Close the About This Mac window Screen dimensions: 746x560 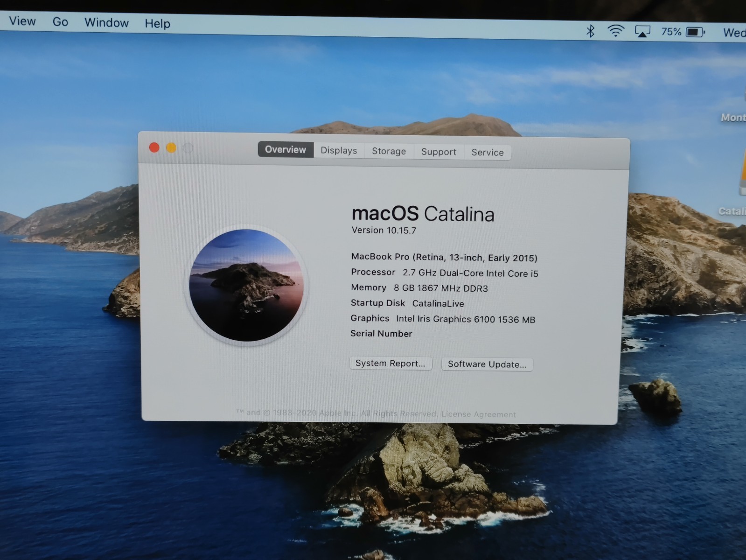click(x=154, y=147)
